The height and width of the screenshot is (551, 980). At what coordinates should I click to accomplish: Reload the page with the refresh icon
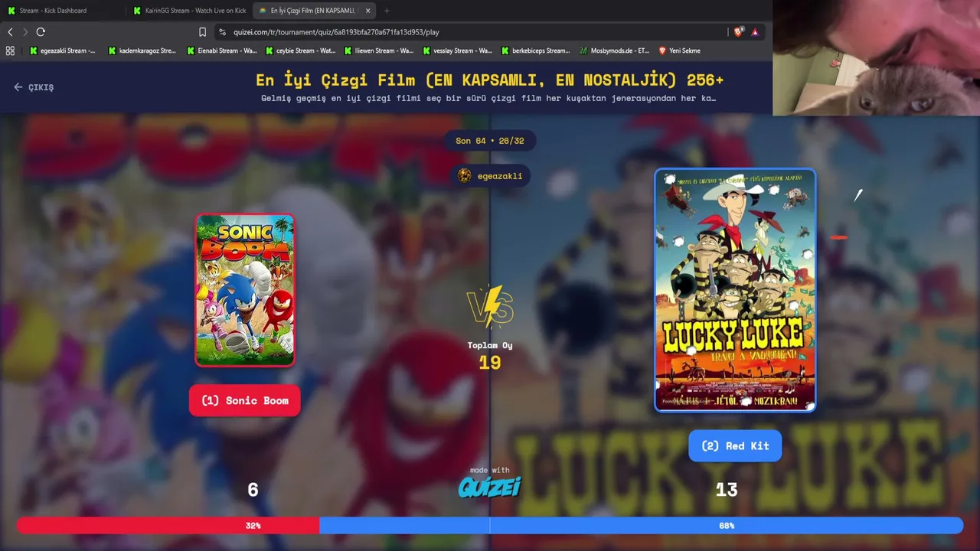pyautogui.click(x=41, y=32)
